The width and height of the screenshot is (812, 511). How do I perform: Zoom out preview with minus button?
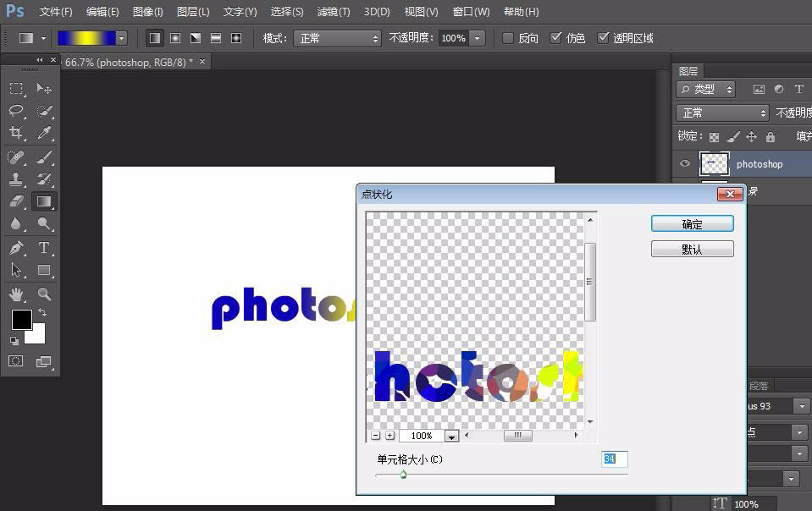[376, 436]
